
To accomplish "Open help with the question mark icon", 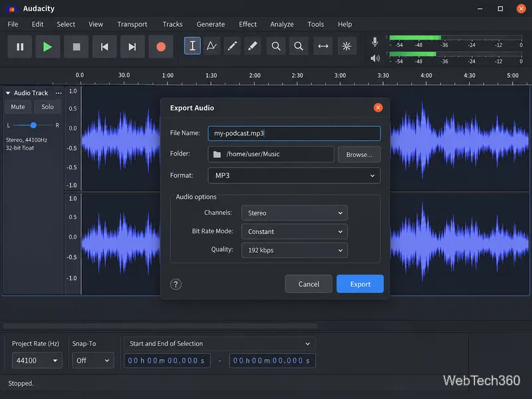I will click(x=176, y=285).
